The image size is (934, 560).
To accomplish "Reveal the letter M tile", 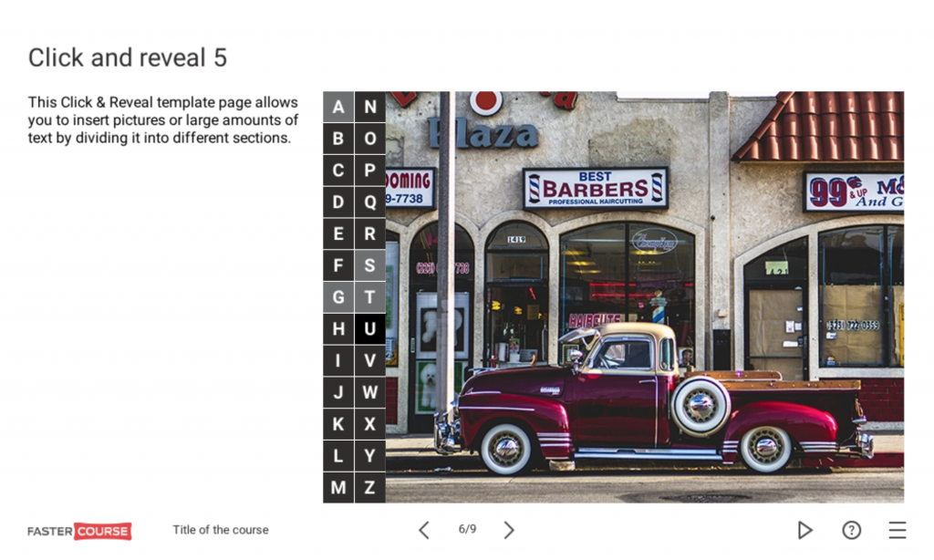I will [x=337, y=487].
